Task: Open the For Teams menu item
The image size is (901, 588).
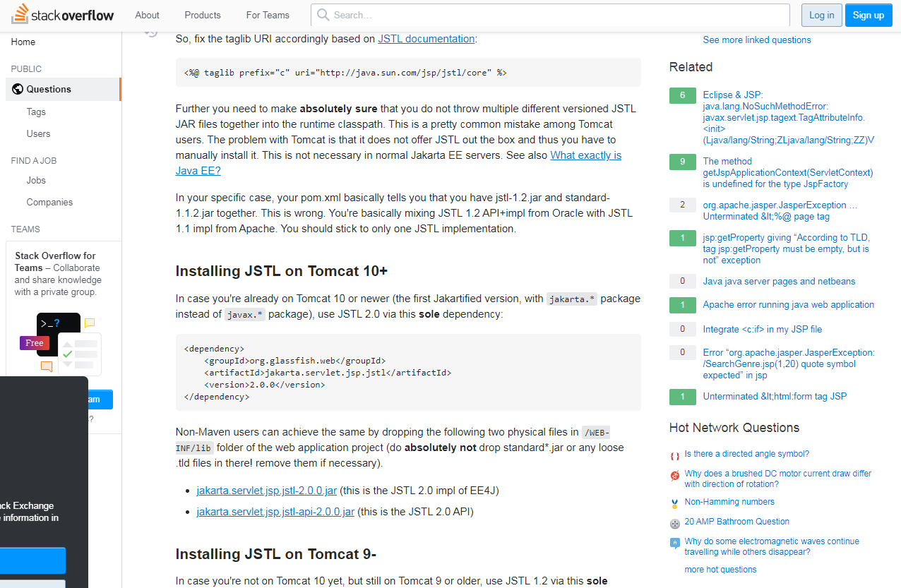Action: point(268,15)
